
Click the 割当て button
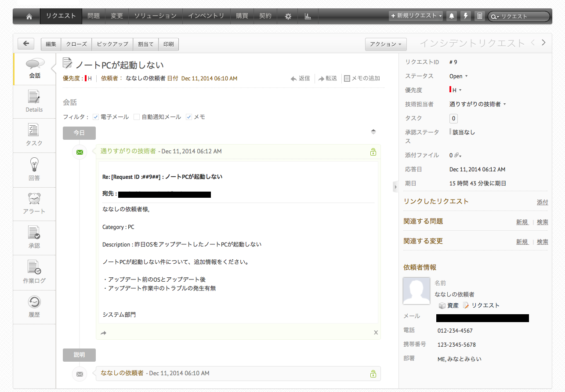[145, 44]
